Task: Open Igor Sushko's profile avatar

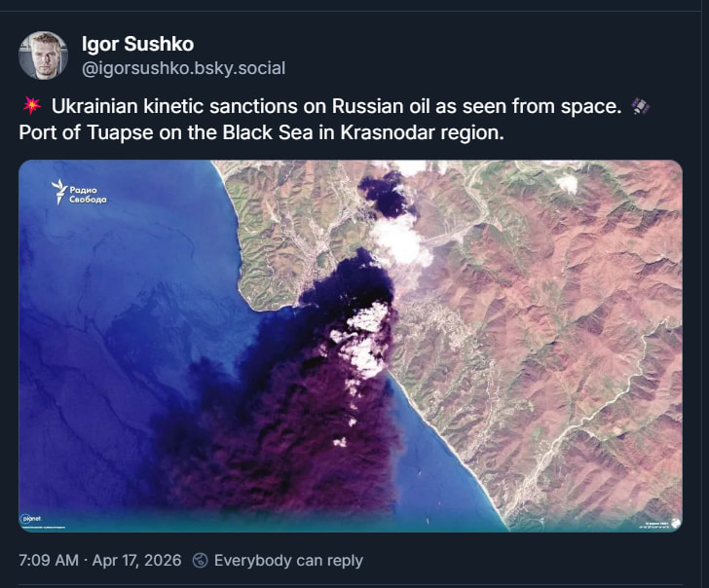Action: 43,55
